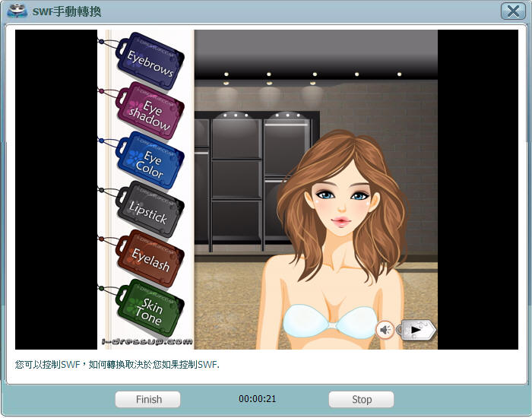Viewport: 532px width, 418px height.
Task: Select the Eyebrows luggage tag
Action: (x=150, y=59)
